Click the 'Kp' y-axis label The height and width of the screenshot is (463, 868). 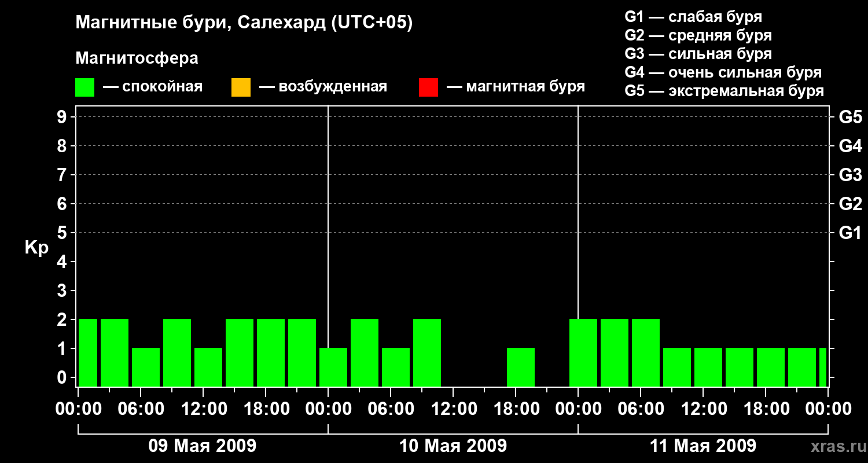point(36,248)
